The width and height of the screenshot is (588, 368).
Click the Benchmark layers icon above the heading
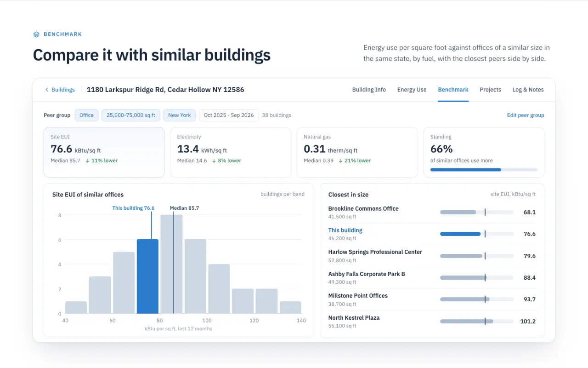pos(36,34)
